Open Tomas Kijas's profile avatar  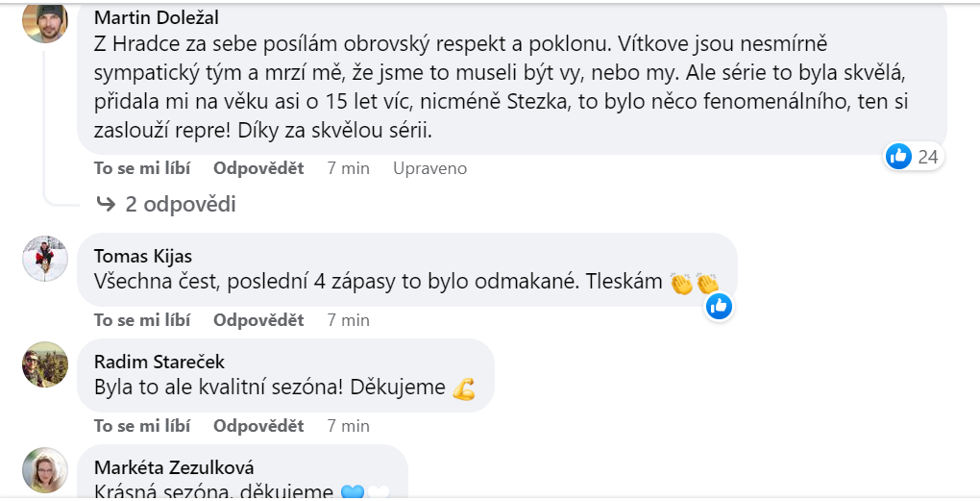(x=45, y=259)
